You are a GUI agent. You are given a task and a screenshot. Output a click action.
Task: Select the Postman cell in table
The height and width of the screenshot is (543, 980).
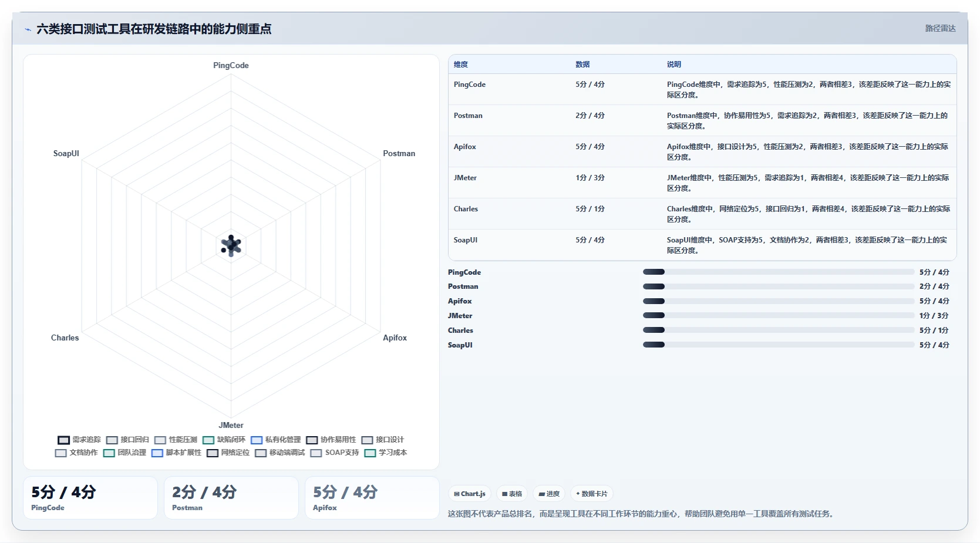[x=468, y=116]
